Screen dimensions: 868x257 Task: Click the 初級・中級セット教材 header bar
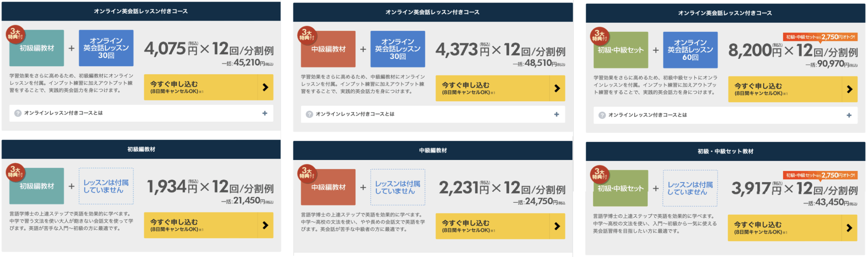pyautogui.click(x=725, y=152)
